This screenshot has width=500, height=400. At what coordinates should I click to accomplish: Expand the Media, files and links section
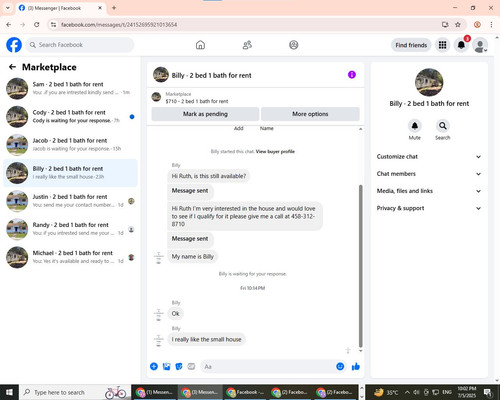(x=429, y=191)
